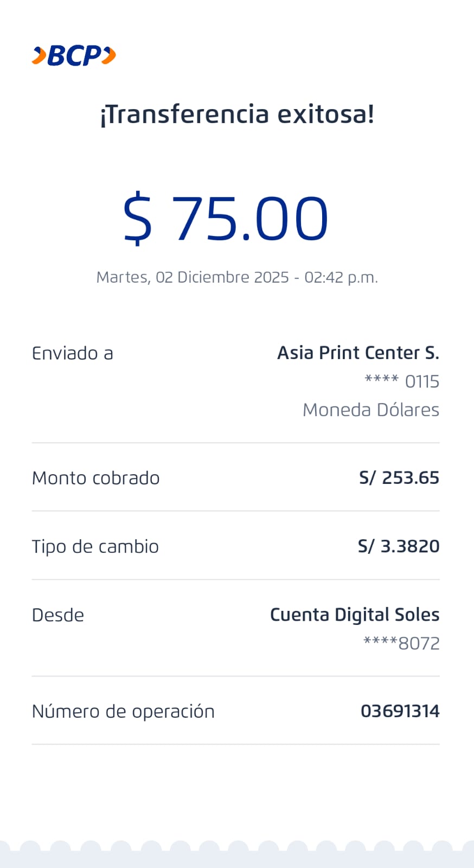Screen dimensions: 474x868
Task: Click the Tipo de cambio label
Action: 95,547
